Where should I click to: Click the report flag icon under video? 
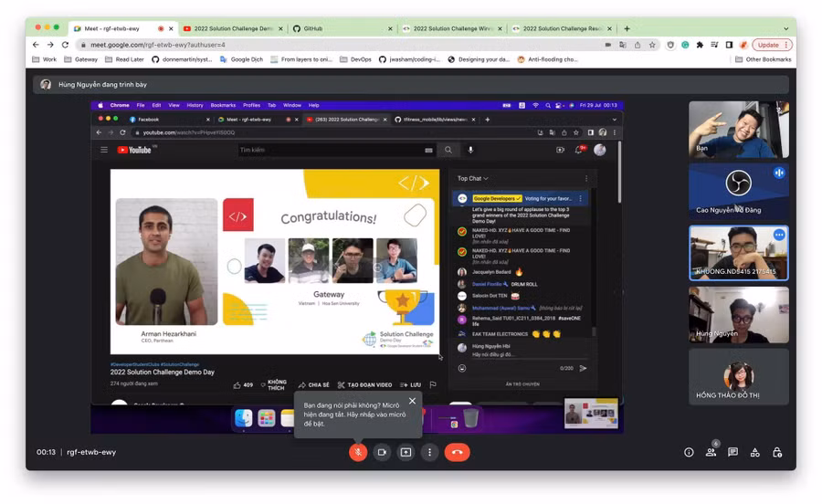click(x=433, y=385)
